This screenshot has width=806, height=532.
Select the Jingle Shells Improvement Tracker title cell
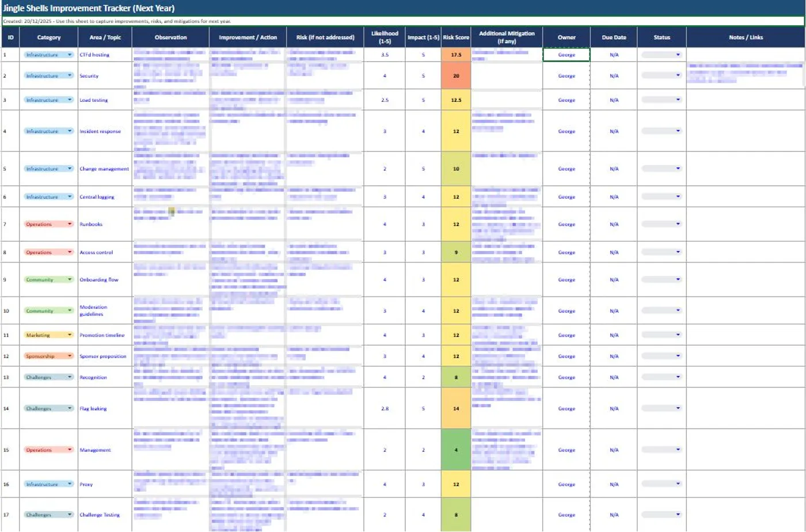click(89, 8)
